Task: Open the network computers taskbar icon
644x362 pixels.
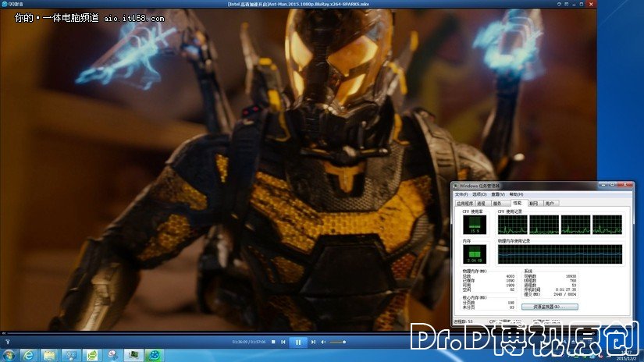Action: click(x=70, y=355)
